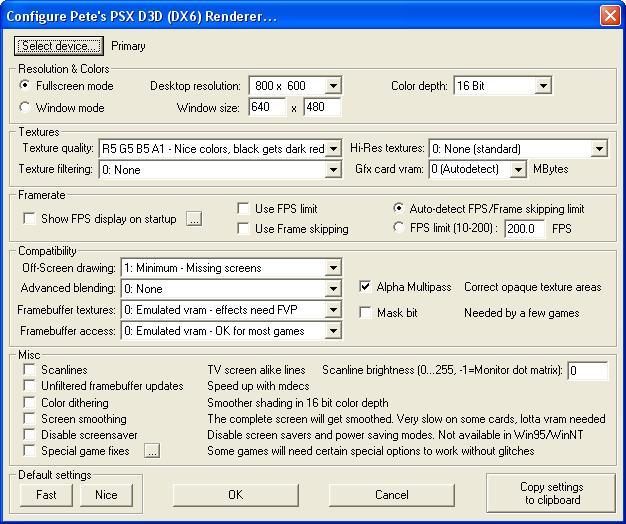Click the Cancel button
This screenshot has height=524, width=626.
tap(392, 495)
